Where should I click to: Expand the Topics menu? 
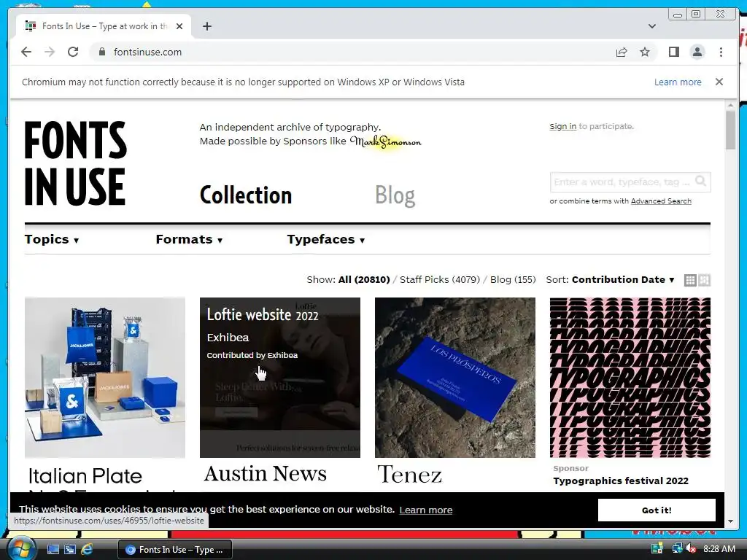click(52, 239)
